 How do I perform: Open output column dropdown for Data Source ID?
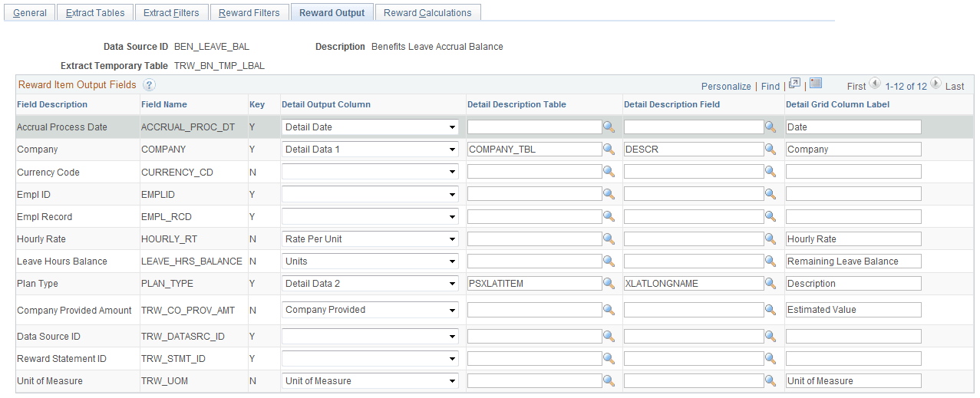tap(371, 336)
